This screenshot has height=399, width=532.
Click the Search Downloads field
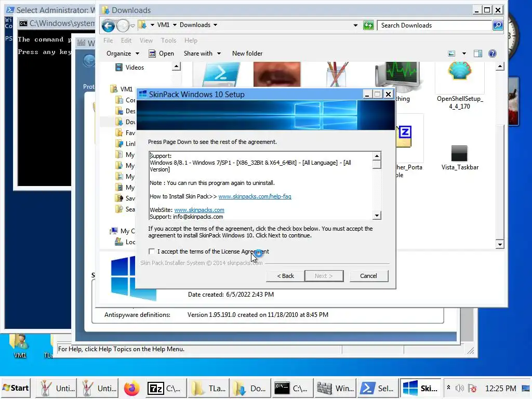[x=434, y=25]
